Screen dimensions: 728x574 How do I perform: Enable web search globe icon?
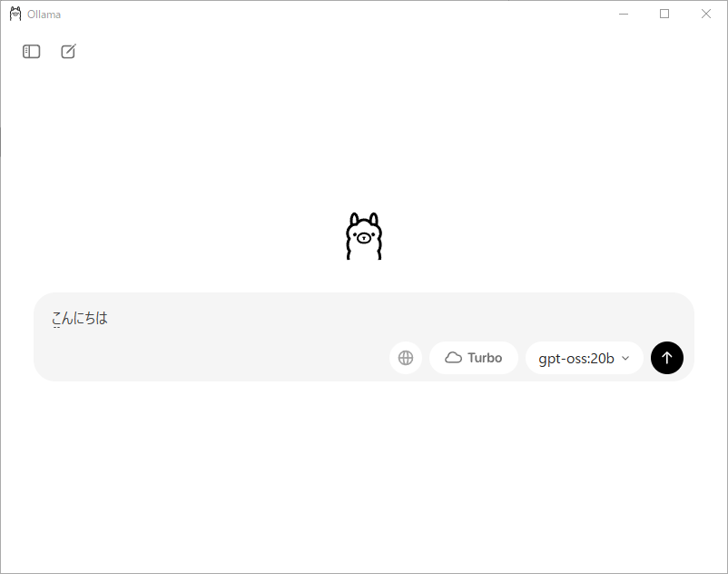coord(406,358)
